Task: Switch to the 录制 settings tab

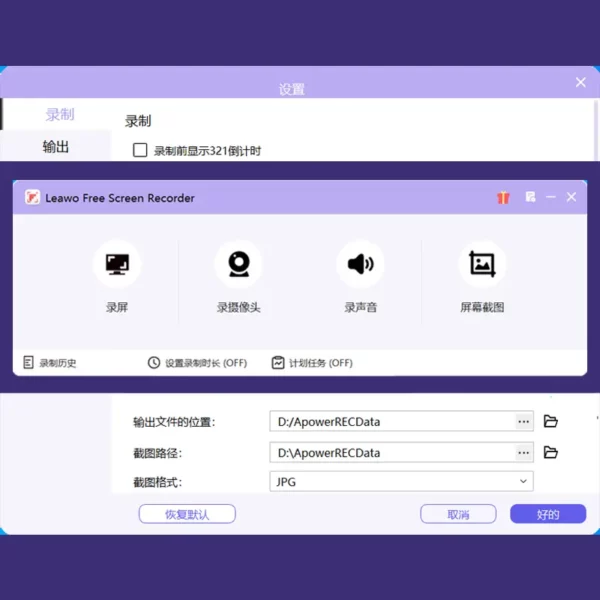Action: pos(59,114)
